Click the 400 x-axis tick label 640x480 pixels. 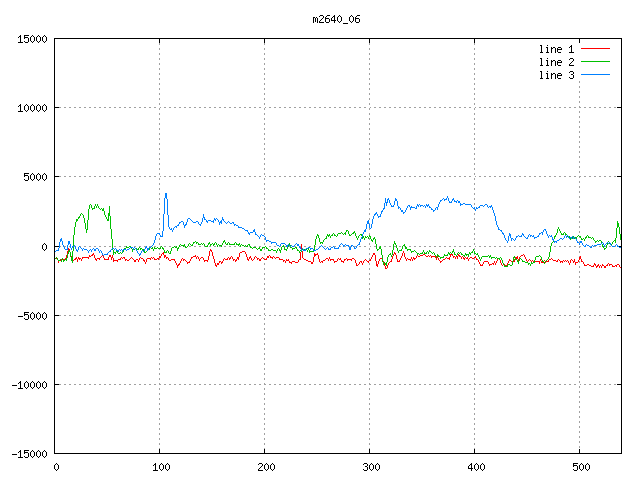475,466
